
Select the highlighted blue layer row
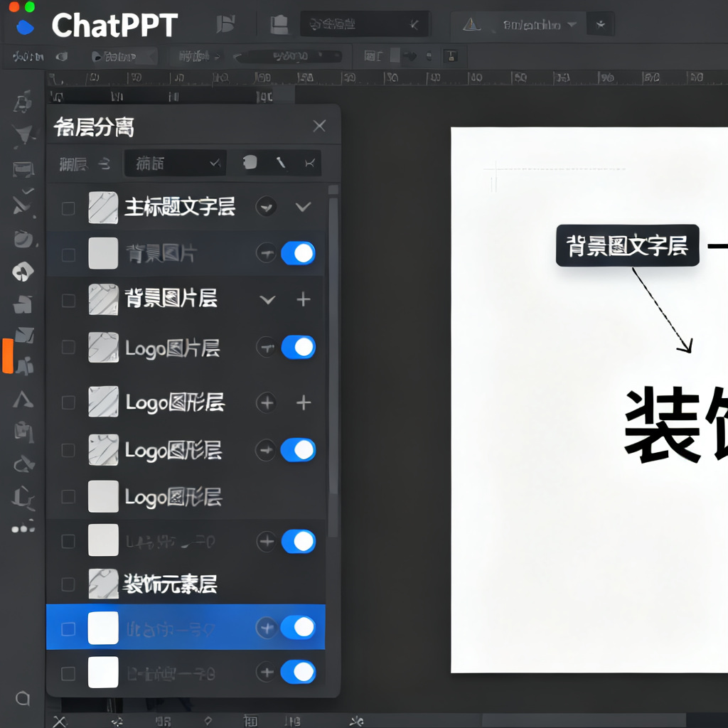[186, 627]
